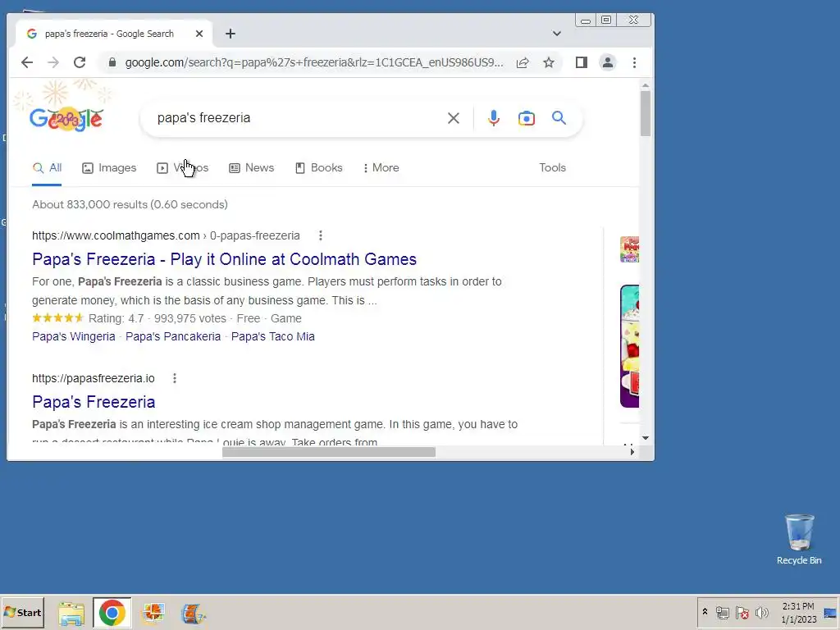Open the Papa's Taco Mia sitelink
840x630 pixels.
coord(272,336)
